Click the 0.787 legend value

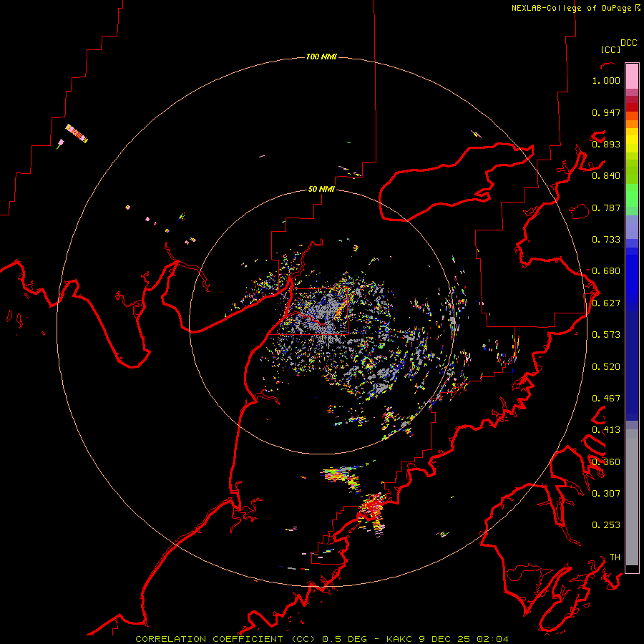coord(606,208)
